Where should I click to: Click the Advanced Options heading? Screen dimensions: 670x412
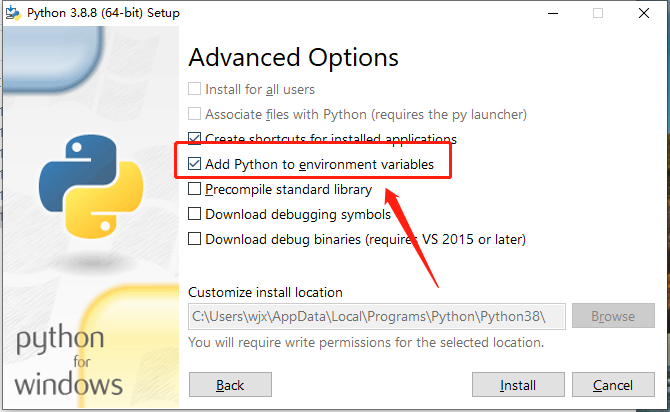[293, 57]
